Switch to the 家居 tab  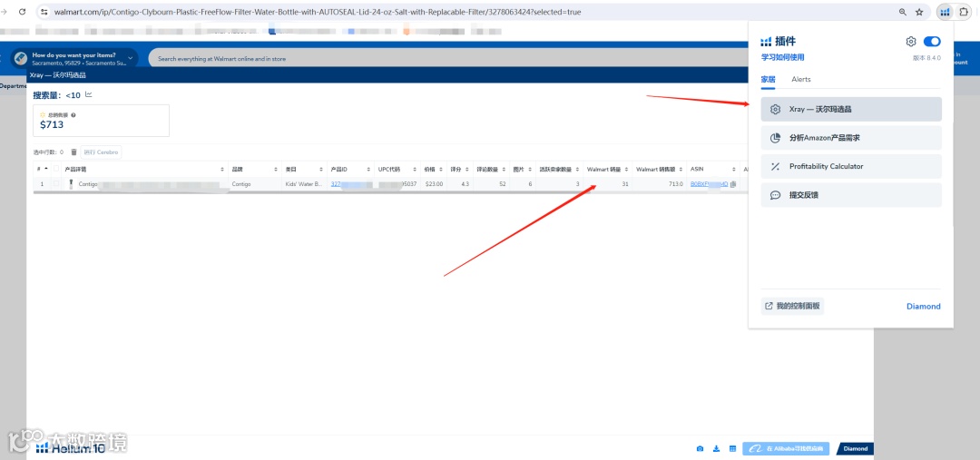click(769, 79)
